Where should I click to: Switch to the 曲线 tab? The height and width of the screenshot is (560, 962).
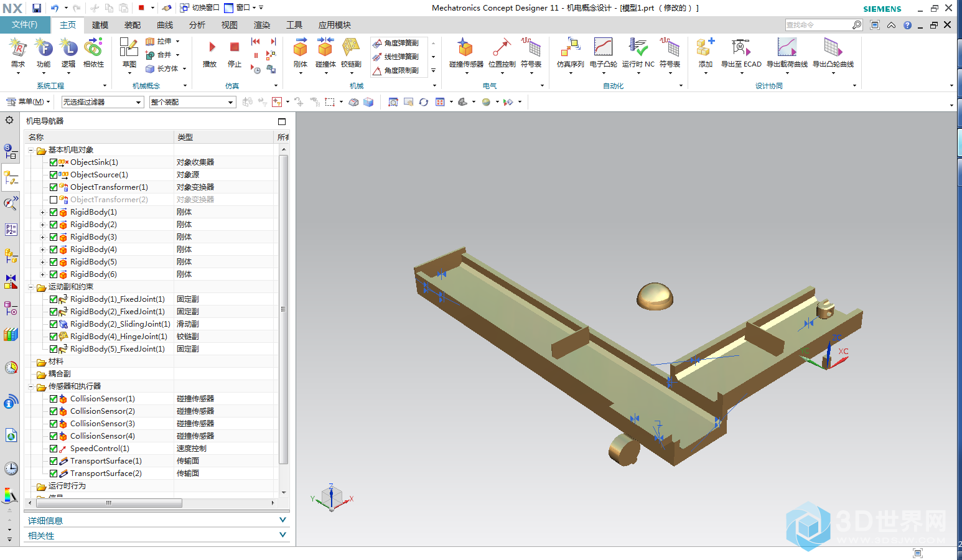165,25
